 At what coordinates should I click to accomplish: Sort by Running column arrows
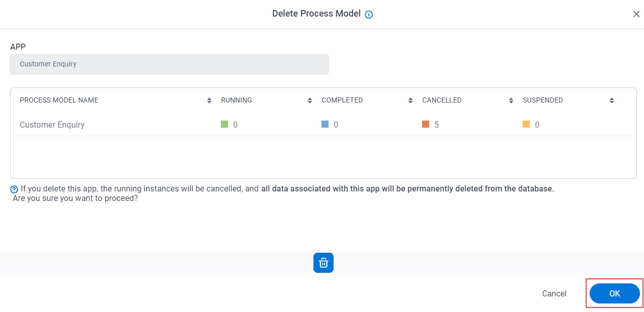[310, 100]
